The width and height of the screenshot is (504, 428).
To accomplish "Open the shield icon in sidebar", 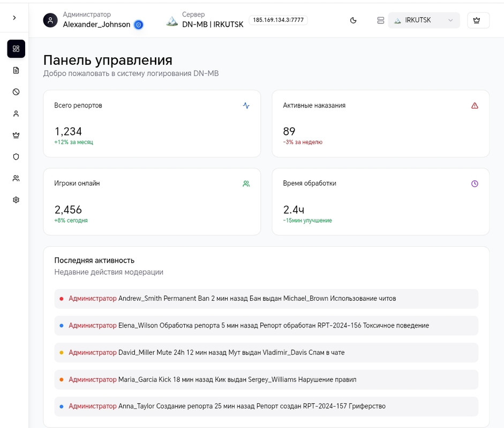I will 16,157.
